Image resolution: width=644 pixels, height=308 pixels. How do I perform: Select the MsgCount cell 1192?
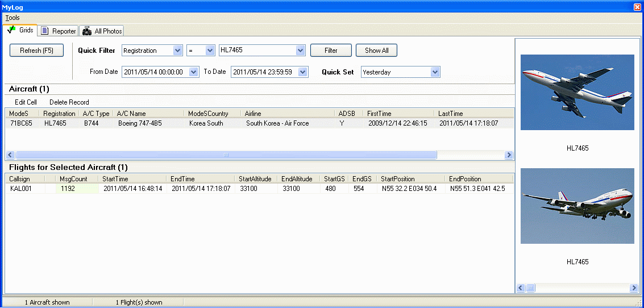pos(77,189)
